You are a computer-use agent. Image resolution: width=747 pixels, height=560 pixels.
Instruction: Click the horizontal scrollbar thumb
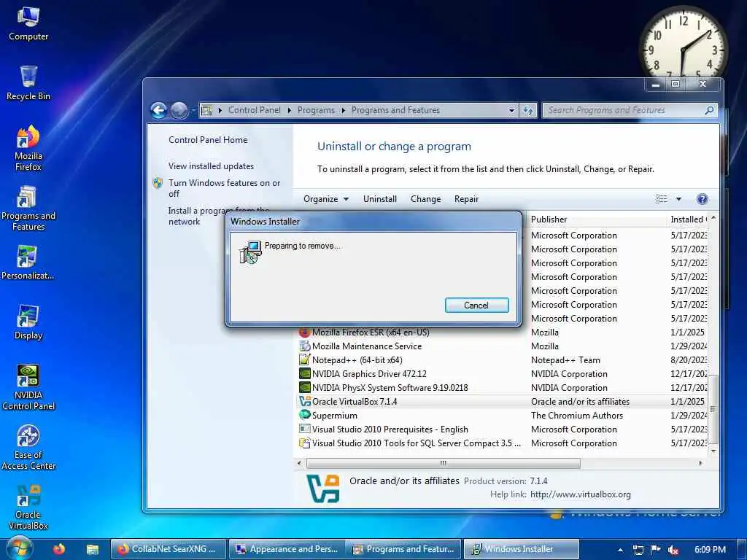click(443, 463)
